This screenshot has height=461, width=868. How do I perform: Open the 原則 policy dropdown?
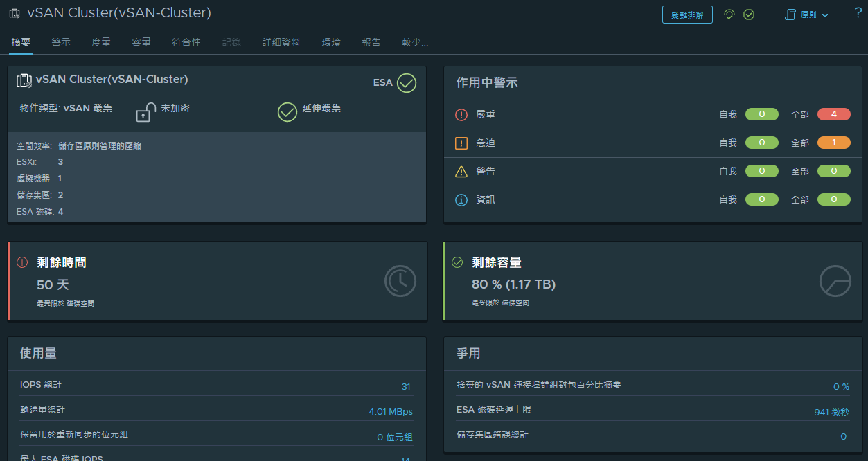coord(806,15)
